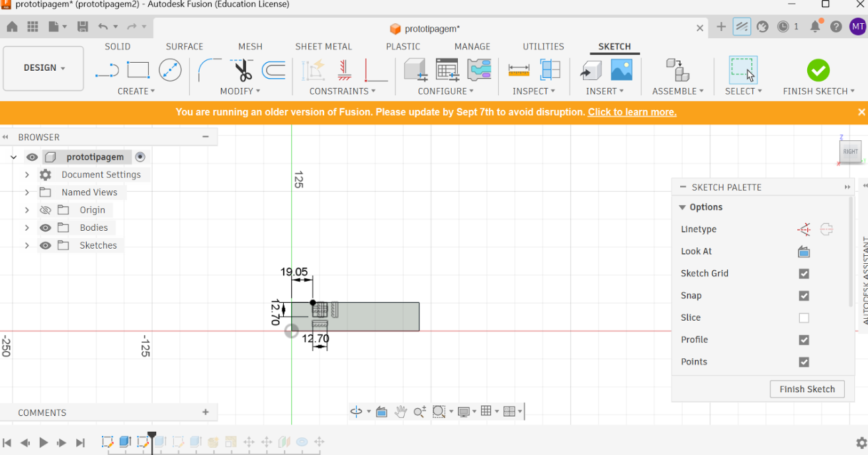Select the Offset tool
Screen dimensions: 868x455
coord(273,70)
